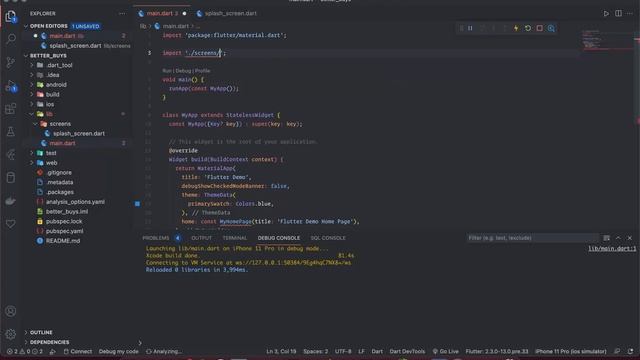
Task: Stop the debug session square button
Action: 540,28
